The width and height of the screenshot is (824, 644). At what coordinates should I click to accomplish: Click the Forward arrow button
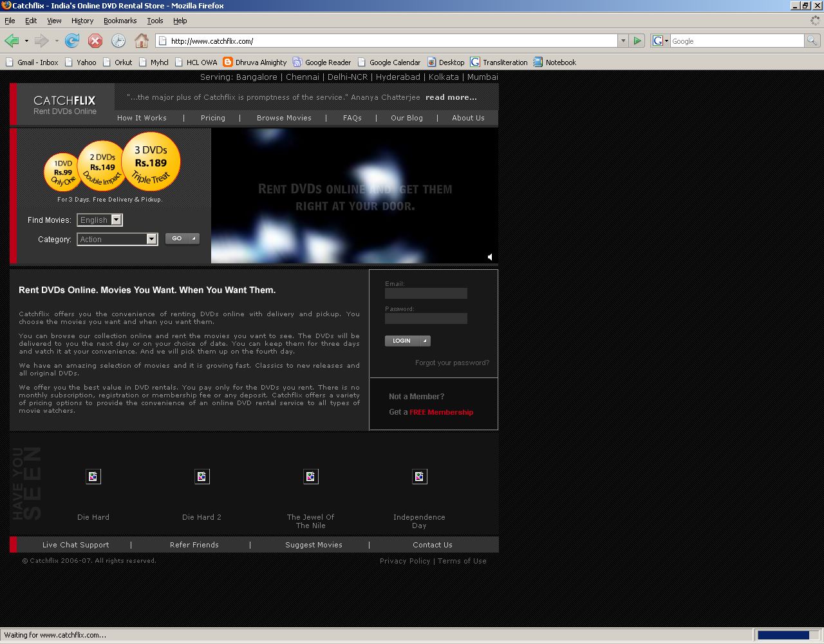point(42,41)
